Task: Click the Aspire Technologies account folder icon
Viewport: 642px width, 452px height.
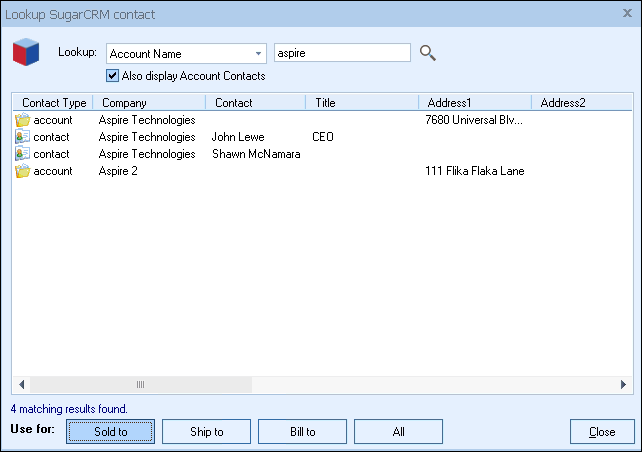Action: (x=23, y=120)
